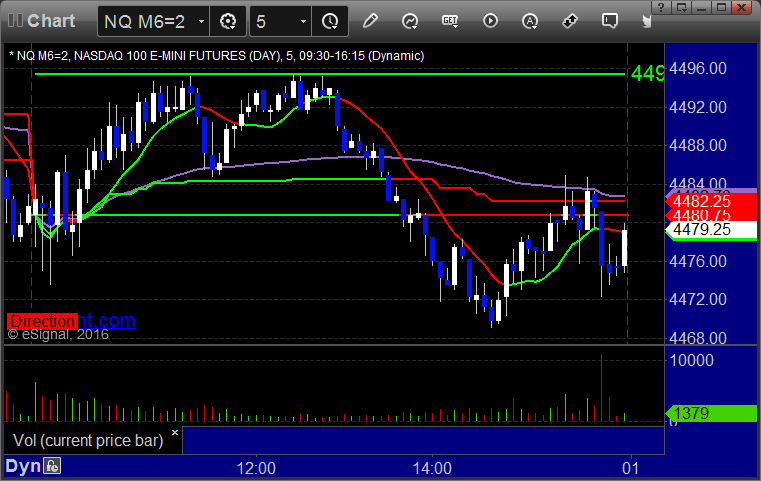Open the symbol settings gear icon
The image size is (761, 481).
click(228, 21)
